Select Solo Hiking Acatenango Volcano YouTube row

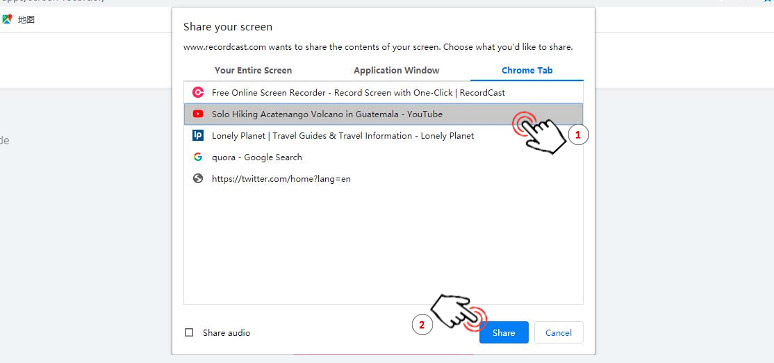pyautogui.click(x=383, y=114)
